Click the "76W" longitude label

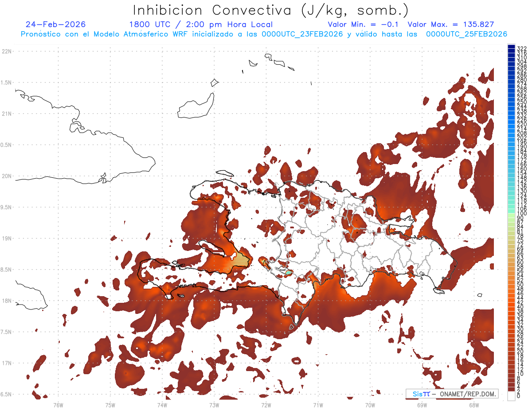coord(58,405)
